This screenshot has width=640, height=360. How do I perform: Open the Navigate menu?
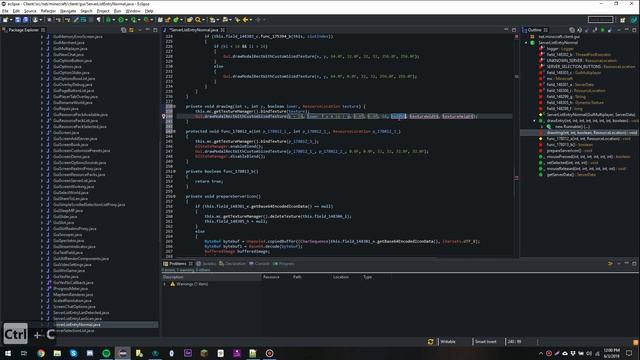(x=68, y=11)
